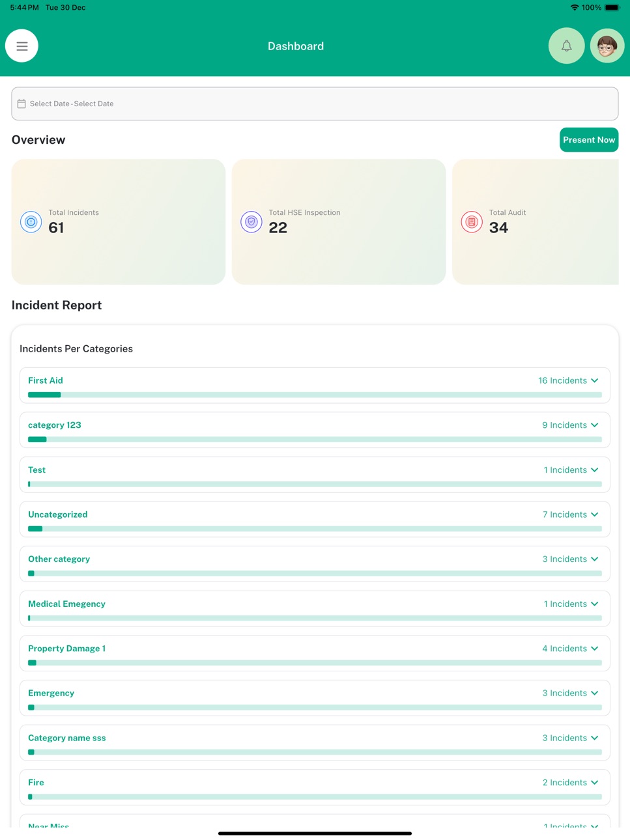Select the Emergency category row
Screen dimensions: 630x840
pyautogui.click(x=315, y=698)
